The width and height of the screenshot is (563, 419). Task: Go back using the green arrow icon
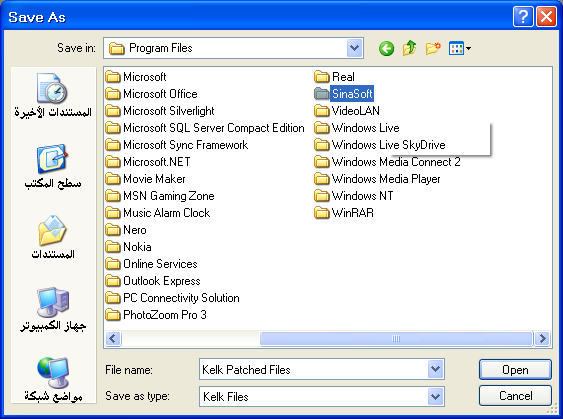coord(386,48)
